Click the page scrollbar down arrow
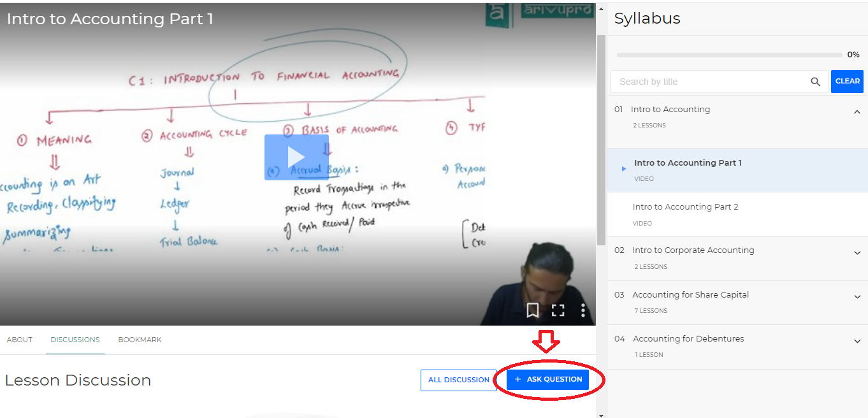 [601, 415]
